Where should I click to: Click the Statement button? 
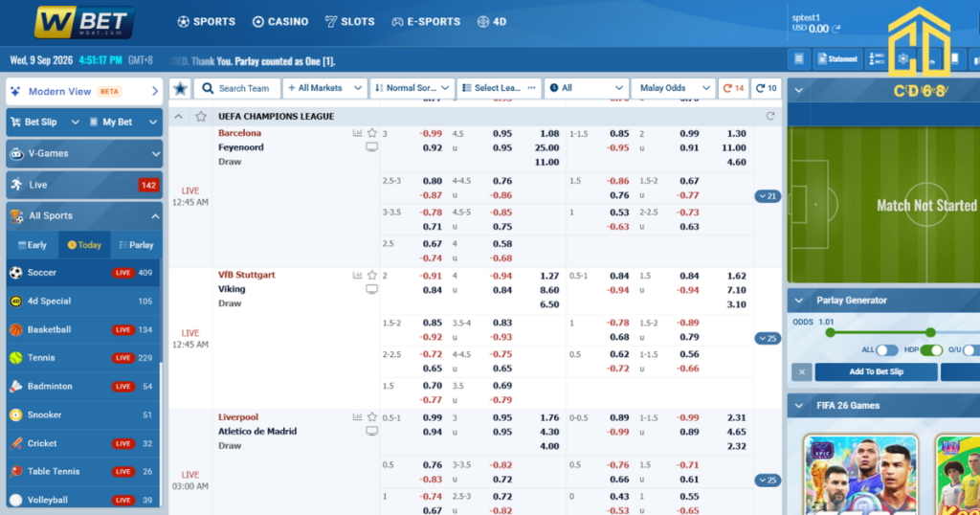click(x=837, y=58)
